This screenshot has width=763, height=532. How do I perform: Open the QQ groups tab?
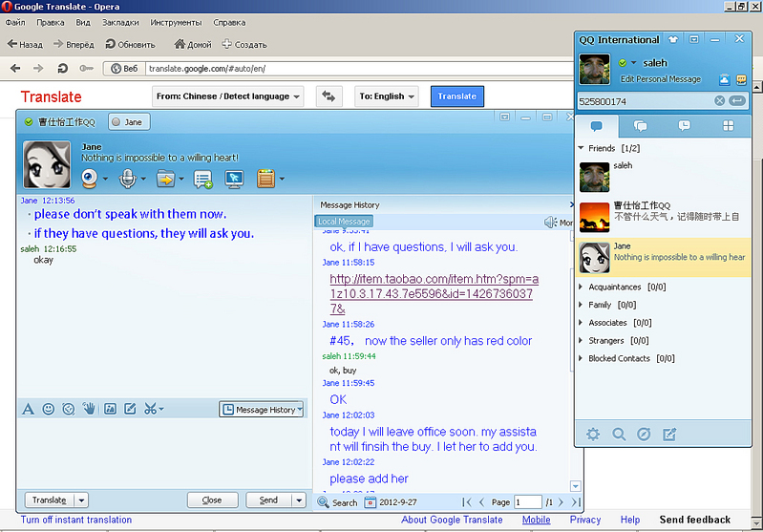(641, 126)
